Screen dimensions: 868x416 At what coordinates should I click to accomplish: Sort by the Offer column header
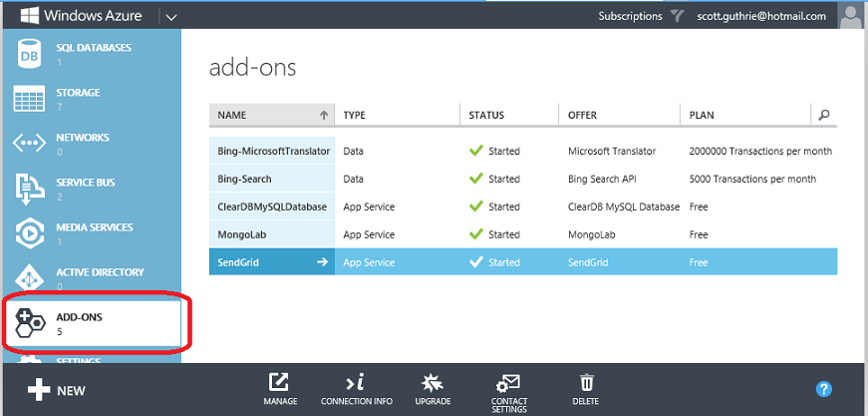point(619,115)
